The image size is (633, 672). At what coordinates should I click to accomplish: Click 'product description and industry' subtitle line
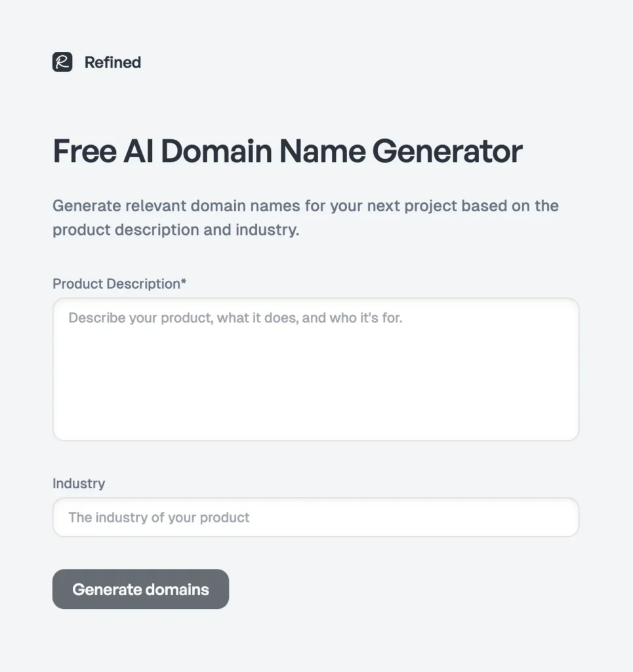[176, 230]
